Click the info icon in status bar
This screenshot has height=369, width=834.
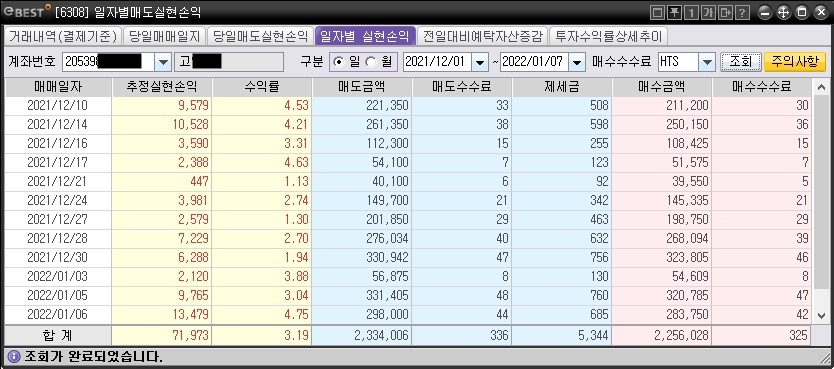click(14, 356)
